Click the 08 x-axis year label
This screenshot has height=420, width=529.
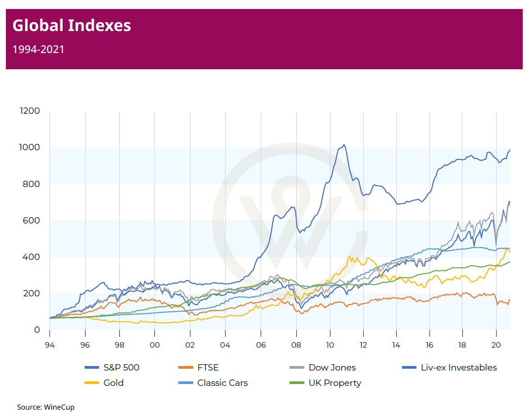(x=296, y=345)
